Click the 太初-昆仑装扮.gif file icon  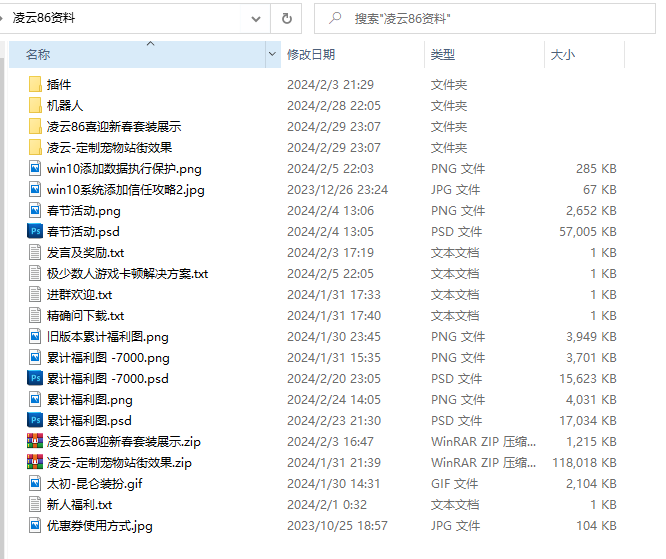(35, 484)
